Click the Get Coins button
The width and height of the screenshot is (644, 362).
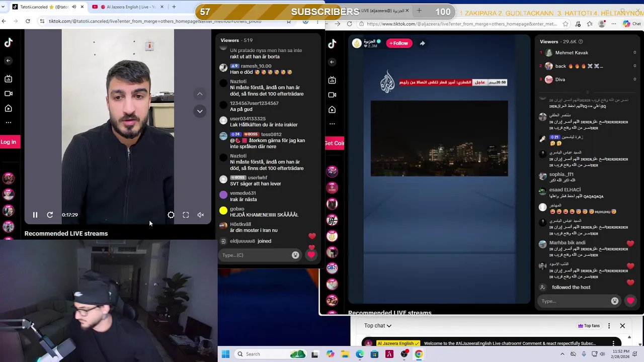334,143
